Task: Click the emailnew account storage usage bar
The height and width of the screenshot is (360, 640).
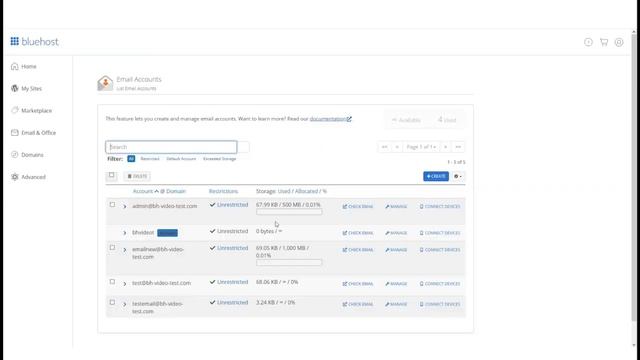Action: pos(289,263)
